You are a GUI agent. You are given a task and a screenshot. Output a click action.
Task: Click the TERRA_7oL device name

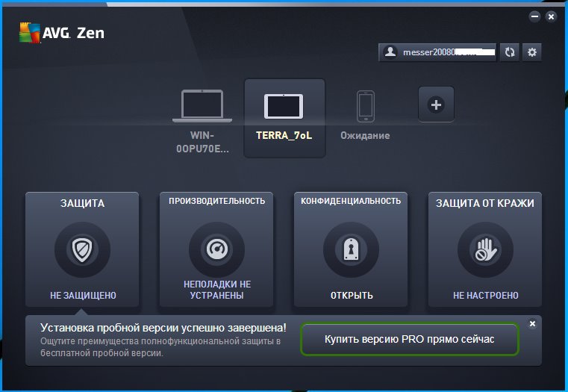click(x=284, y=135)
